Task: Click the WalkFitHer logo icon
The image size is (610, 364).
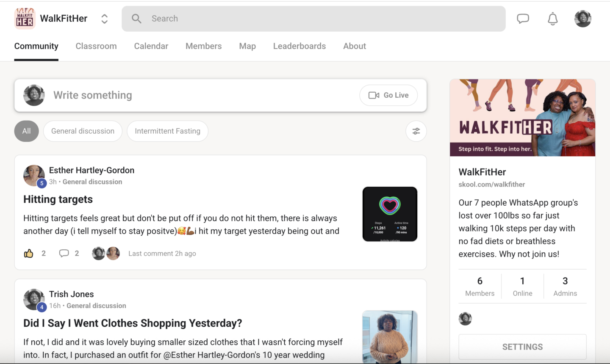Action: pyautogui.click(x=25, y=19)
